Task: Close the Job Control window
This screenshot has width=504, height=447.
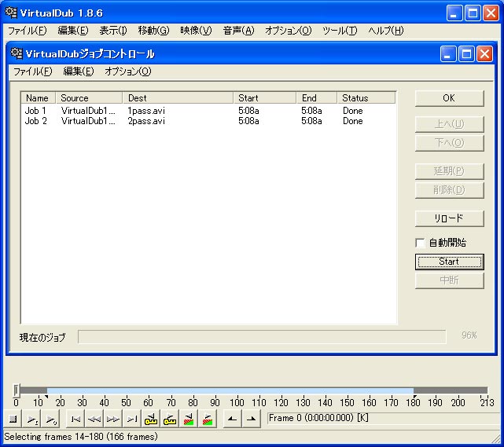Action: pyautogui.click(x=484, y=53)
